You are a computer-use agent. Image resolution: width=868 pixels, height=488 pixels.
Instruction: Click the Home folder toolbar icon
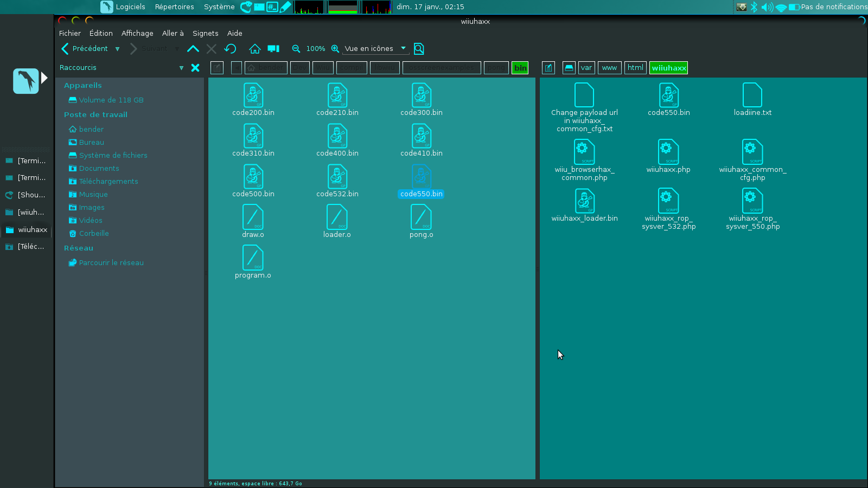254,49
